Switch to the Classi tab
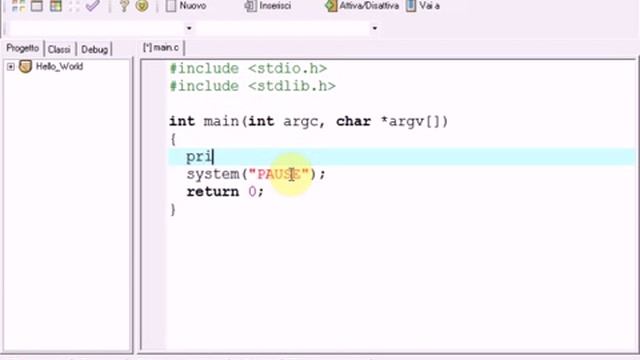The height and width of the screenshot is (360, 640). pos(59,49)
